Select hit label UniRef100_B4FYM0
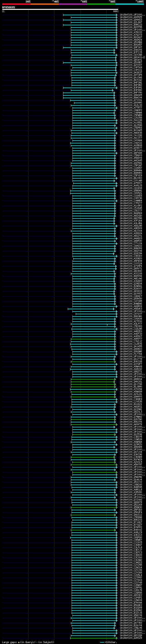This screenshot has height=644, width=146. [x=131, y=93]
